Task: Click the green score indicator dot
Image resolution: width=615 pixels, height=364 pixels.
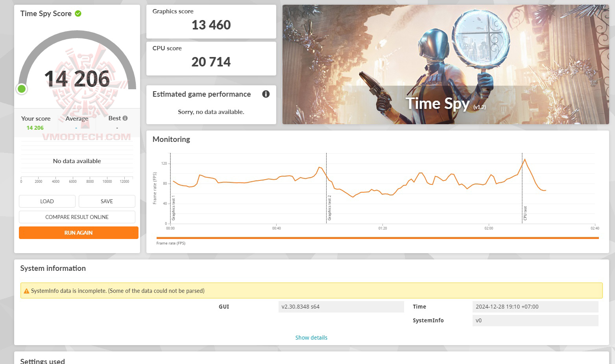Action: [22, 89]
